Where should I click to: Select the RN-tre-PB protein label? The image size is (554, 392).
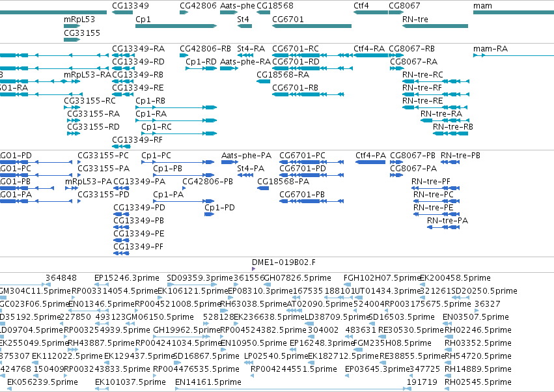(460, 156)
